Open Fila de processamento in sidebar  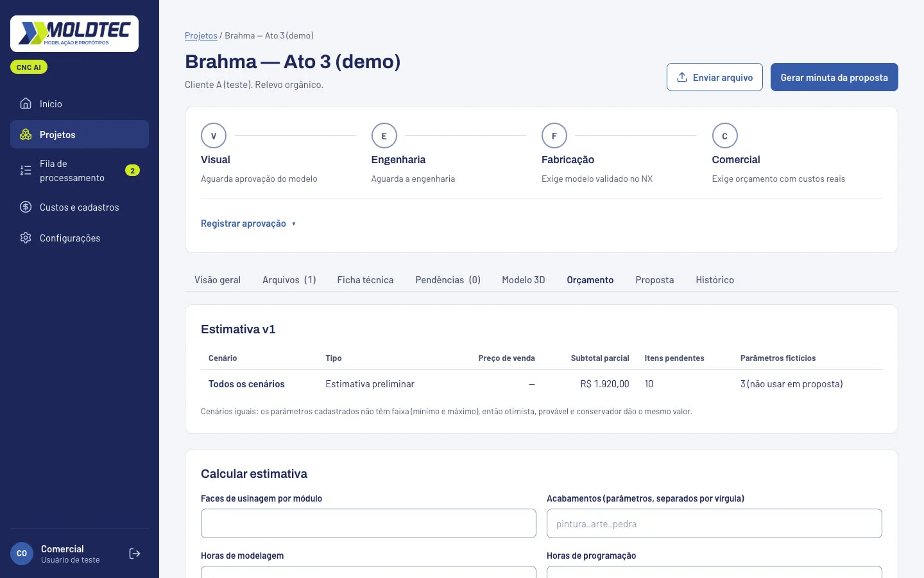pyautogui.click(x=80, y=170)
